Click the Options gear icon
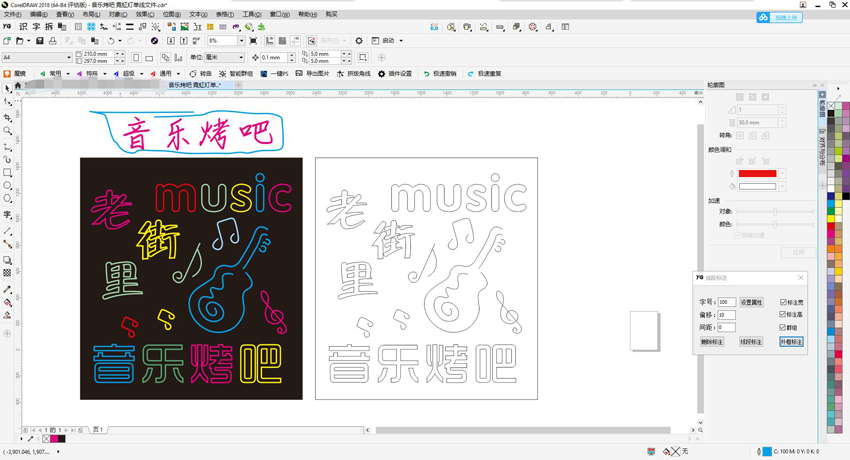The width and height of the screenshot is (850, 460). (359, 41)
